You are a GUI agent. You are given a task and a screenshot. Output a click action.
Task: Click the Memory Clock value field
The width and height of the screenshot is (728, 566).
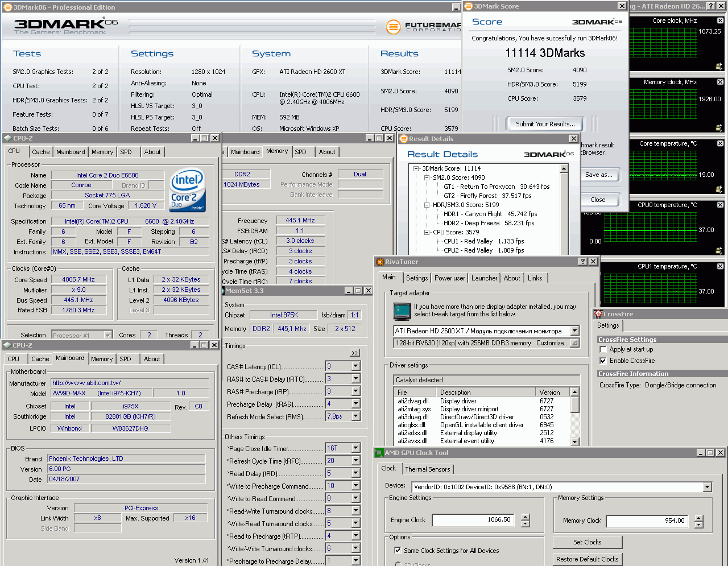[x=647, y=520]
